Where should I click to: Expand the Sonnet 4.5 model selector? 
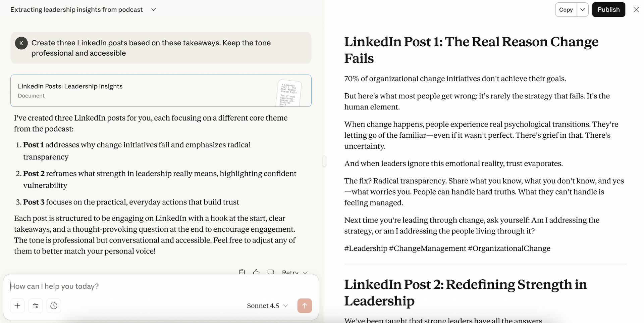pos(267,306)
